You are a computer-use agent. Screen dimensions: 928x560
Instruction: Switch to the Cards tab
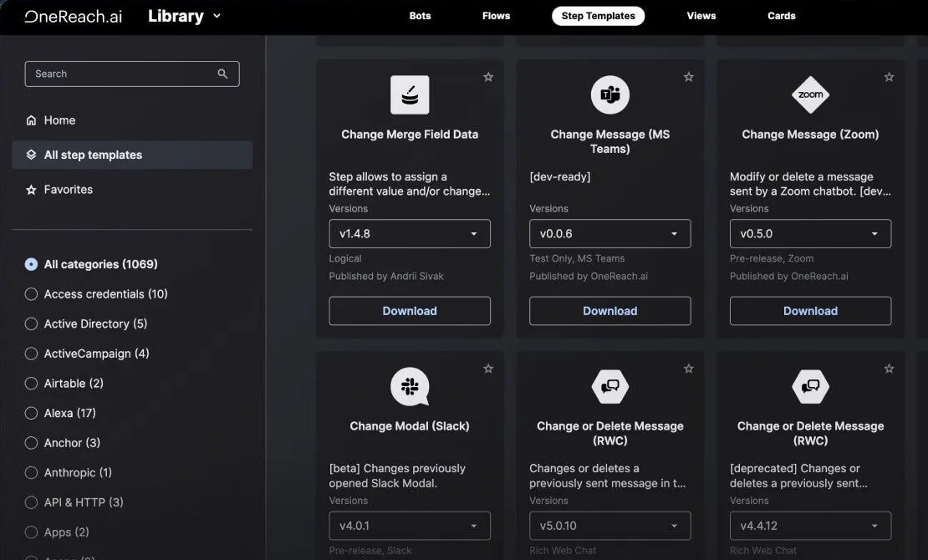pos(781,16)
